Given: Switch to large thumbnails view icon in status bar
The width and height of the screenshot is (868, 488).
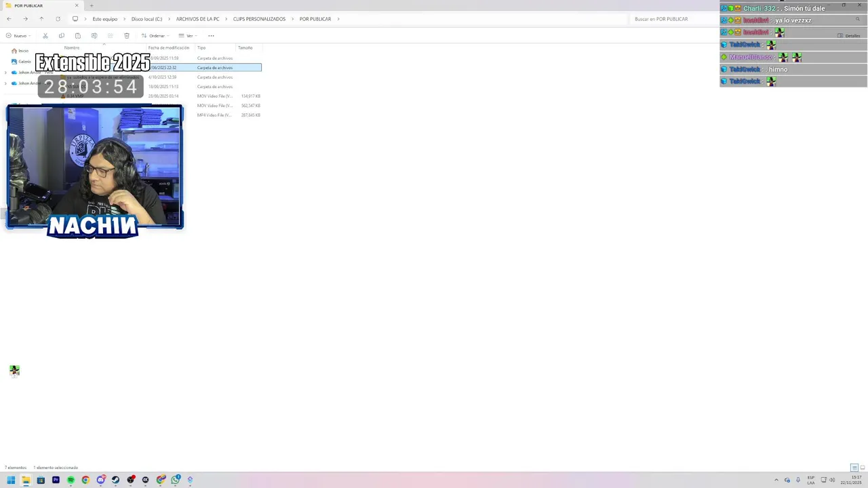Looking at the screenshot, I should point(863,468).
